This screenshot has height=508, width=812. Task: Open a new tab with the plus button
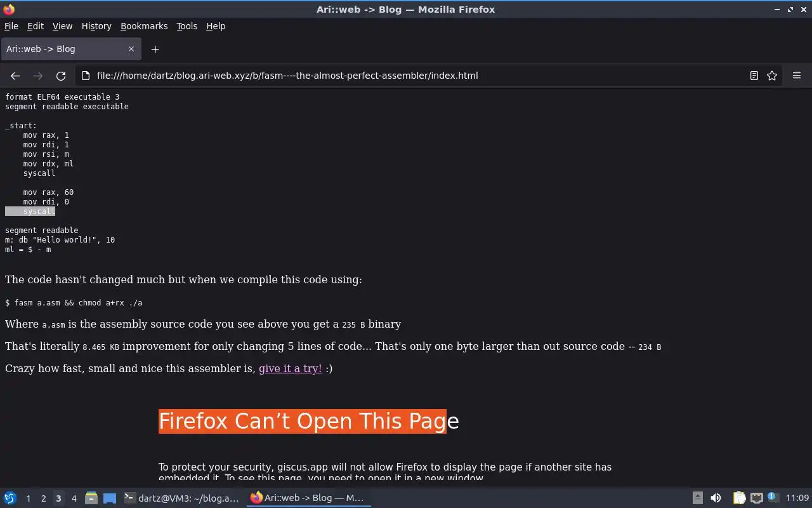click(155, 49)
